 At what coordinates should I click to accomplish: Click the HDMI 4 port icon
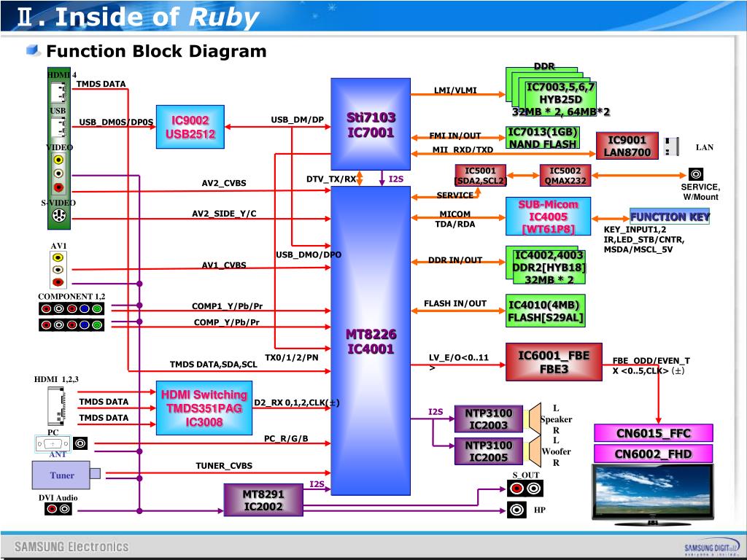tap(58, 93)
